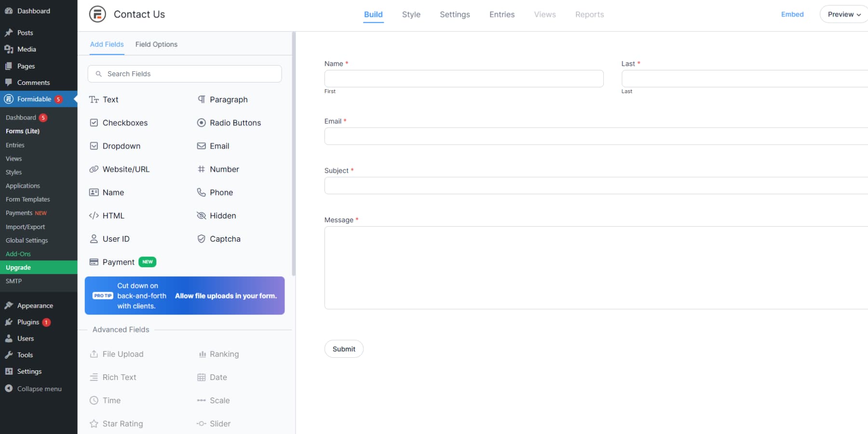Switch to the Style tab
Screen dimensions: 868x434
[x=411, y=14]
